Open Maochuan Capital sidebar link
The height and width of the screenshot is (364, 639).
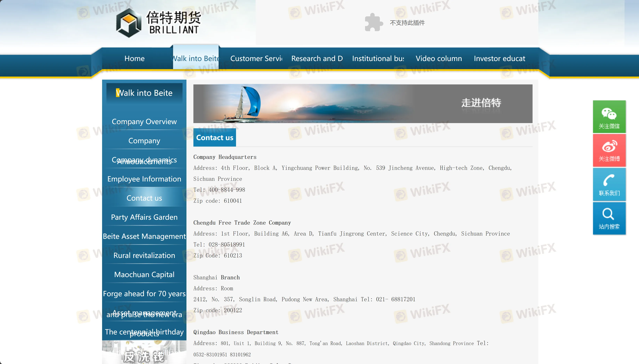point(144,274)
